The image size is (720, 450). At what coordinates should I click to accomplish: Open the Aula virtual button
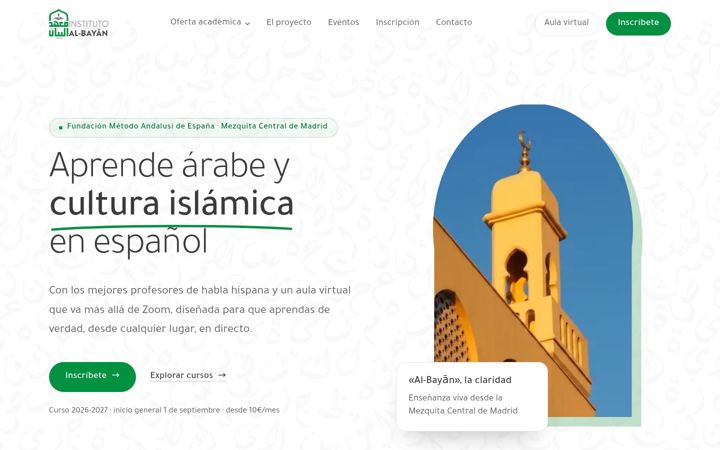pyautogui.click(x=566, y=23)
